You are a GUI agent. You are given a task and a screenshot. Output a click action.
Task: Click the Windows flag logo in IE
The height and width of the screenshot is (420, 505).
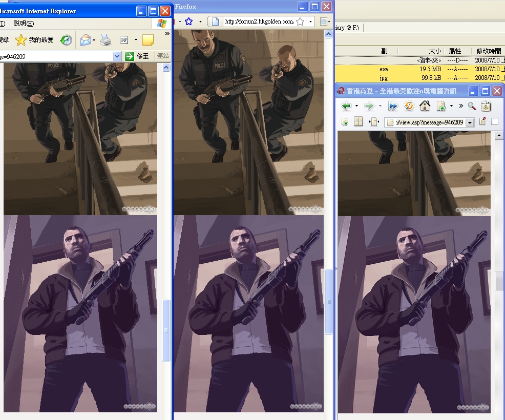tap(161, 24)
